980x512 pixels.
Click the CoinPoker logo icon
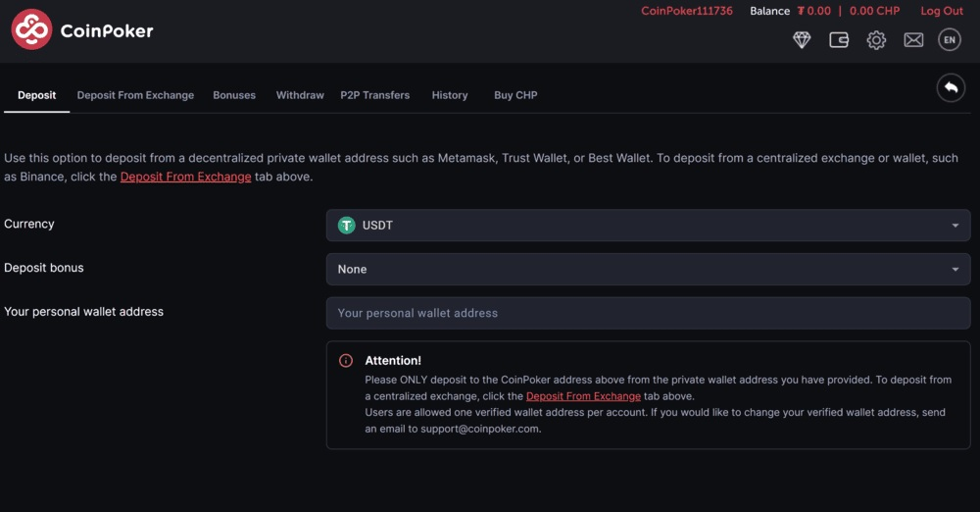[31, 30]
